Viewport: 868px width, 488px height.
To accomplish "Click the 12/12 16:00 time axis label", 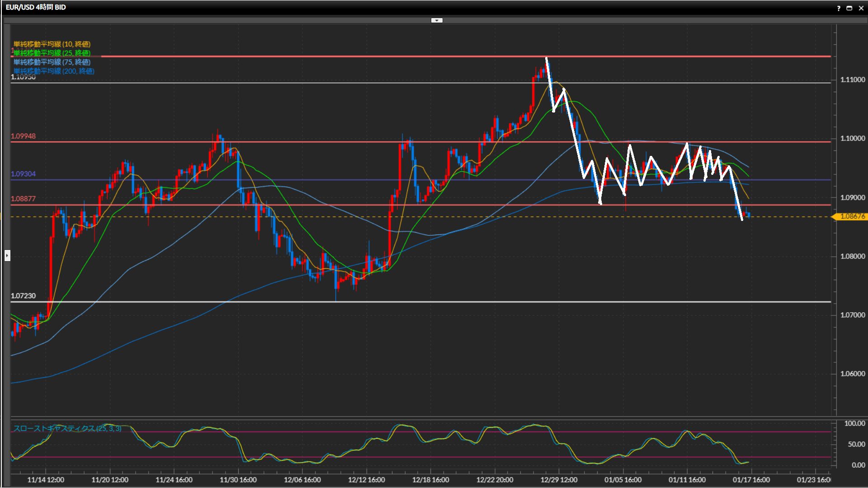I will coord(366,480).
